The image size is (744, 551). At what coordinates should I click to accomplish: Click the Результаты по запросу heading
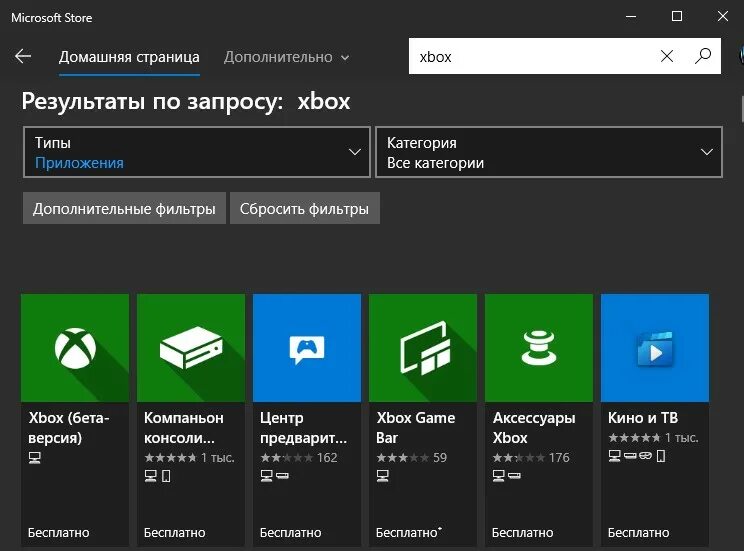click(186, 102)
